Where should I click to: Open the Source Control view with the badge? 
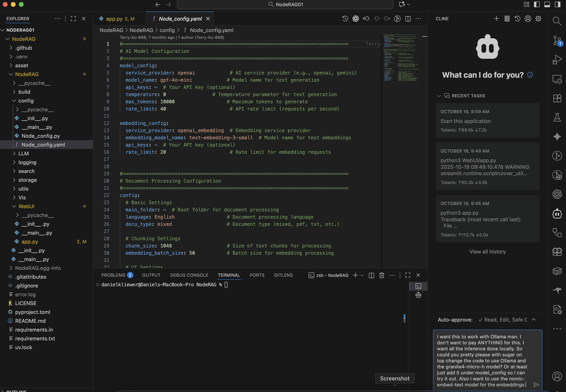557,40
